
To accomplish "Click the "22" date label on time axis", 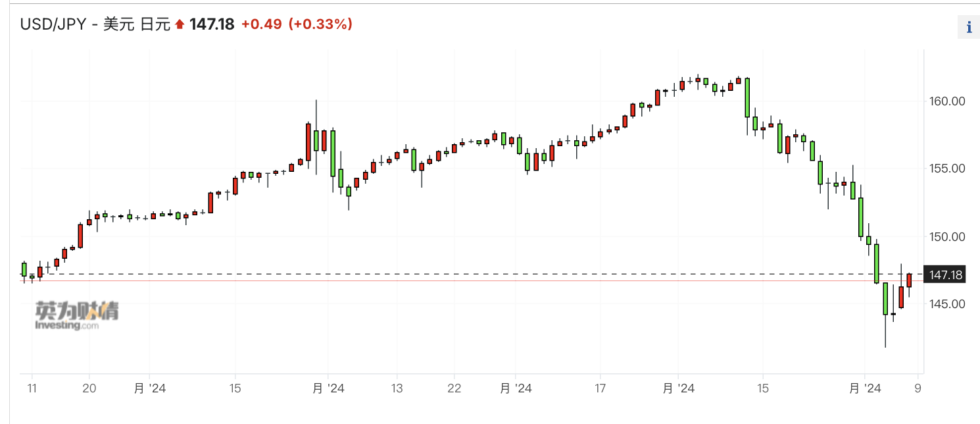I will coord(454,388).
